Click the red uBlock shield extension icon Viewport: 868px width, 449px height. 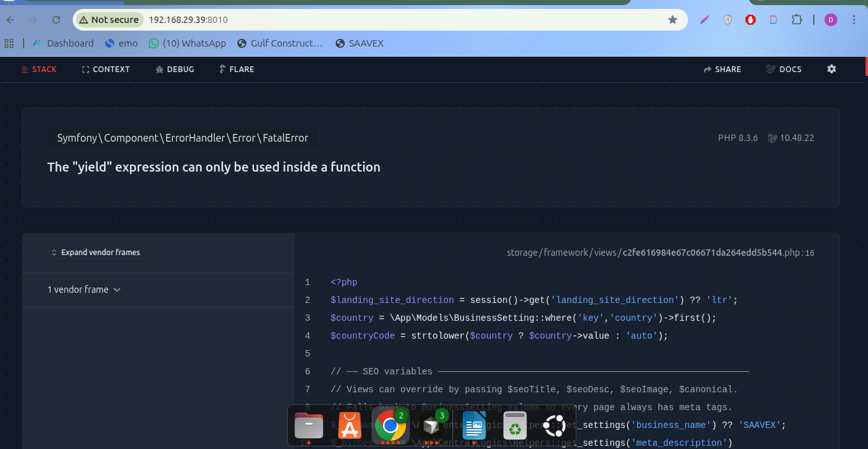pyautogui.click(x=751, y=20)
